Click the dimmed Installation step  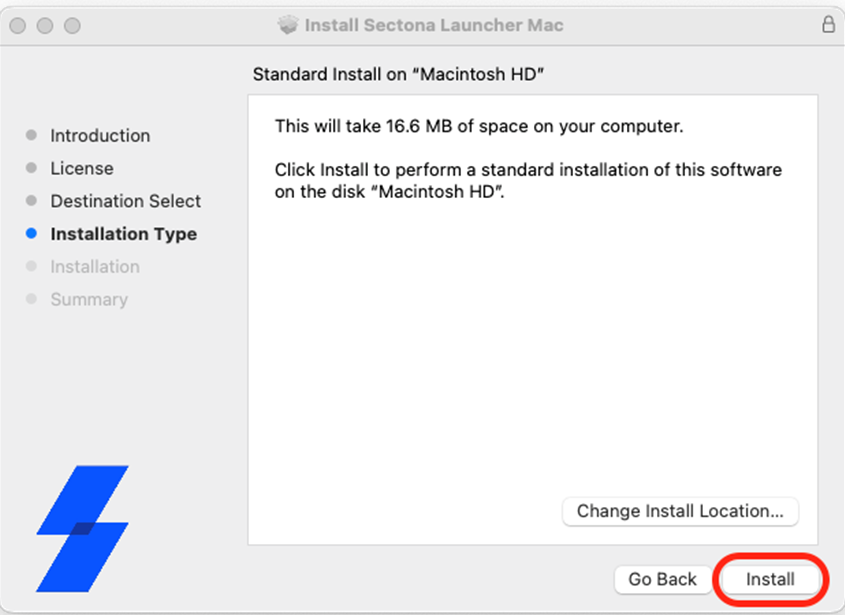point(95,267)
